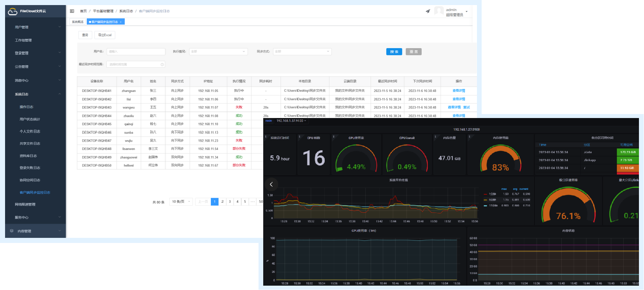
Task: Click the blue 搜索 button
Action: coord(394,52)
